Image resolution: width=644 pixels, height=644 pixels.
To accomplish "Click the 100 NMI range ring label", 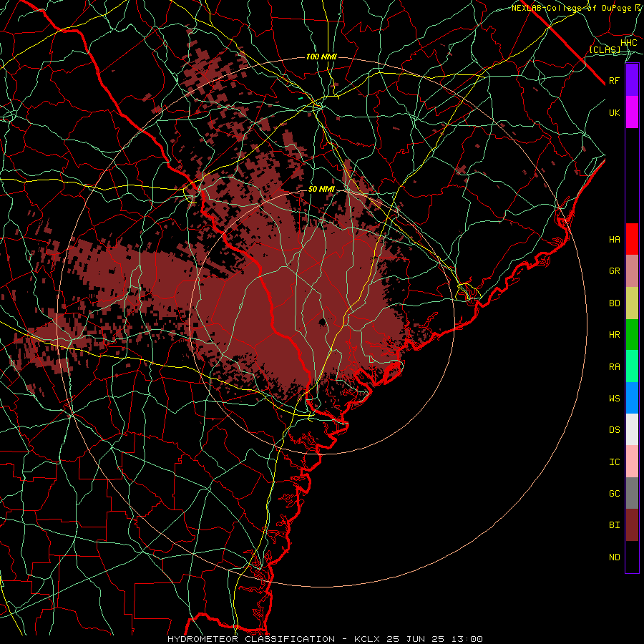I will point(321,57).
